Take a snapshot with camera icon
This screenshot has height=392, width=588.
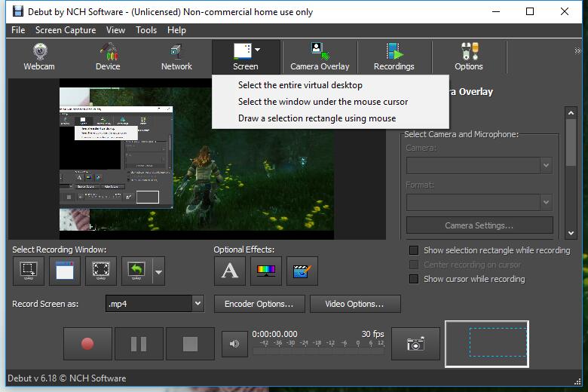(415, 344)
